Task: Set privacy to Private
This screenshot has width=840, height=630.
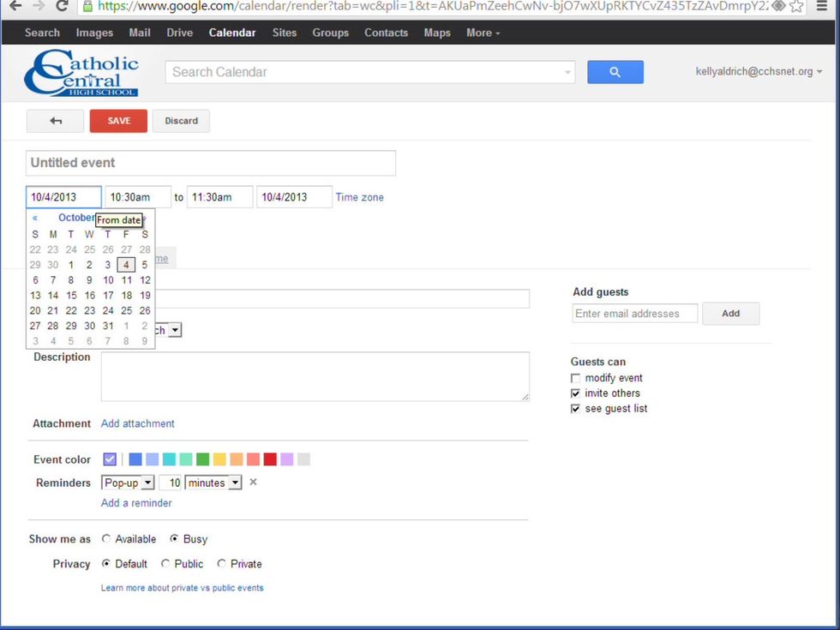Action: [221, 564]
